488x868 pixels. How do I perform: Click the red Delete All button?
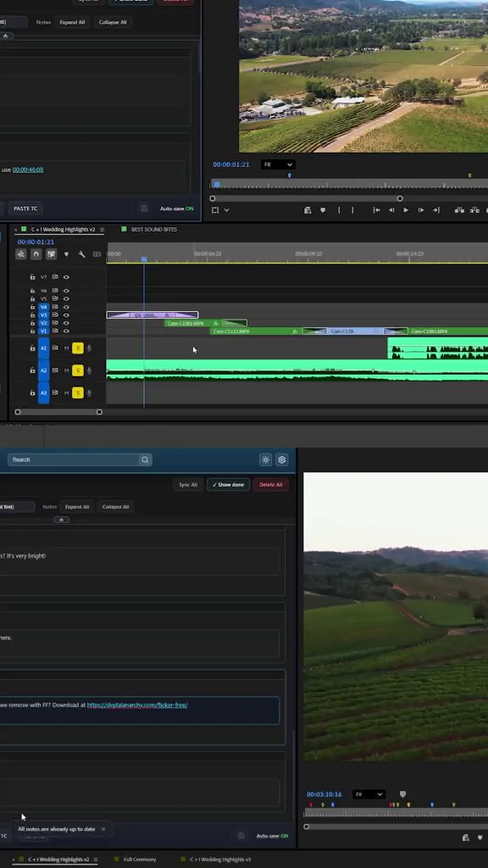click(270, 484)
